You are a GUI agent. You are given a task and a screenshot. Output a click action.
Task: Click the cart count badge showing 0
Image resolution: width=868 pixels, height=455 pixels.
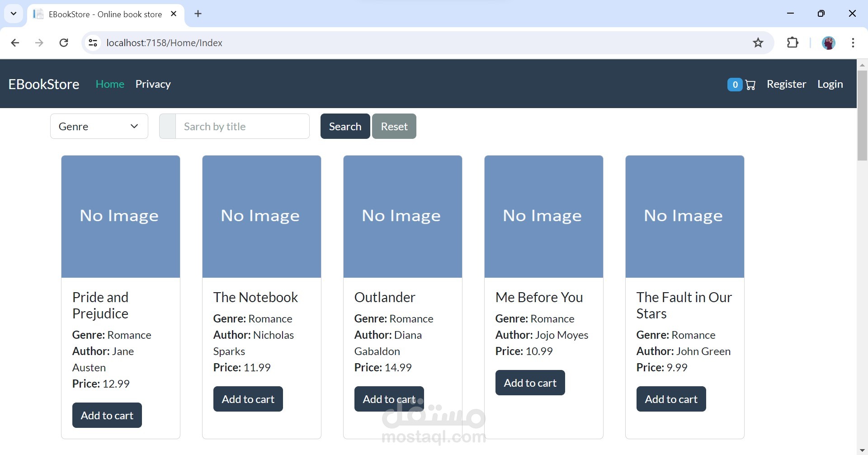pyautogui.click(x=735, y=85)
